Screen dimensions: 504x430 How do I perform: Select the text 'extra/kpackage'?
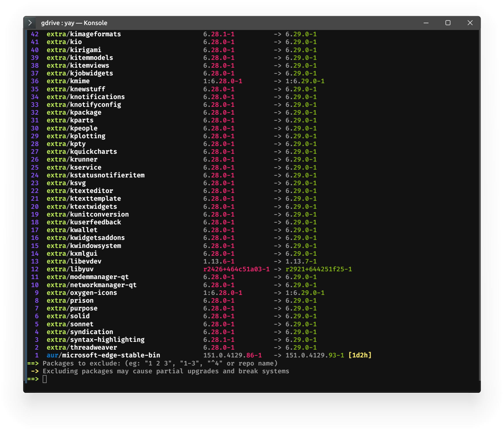(74, 113)
